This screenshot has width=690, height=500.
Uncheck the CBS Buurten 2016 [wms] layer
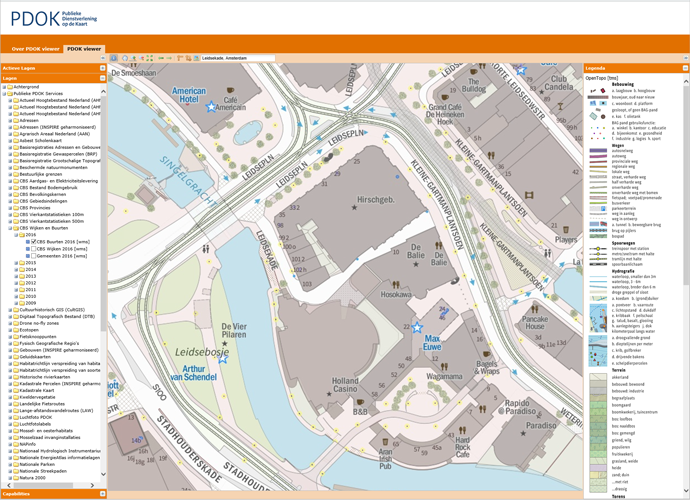coord(34,242)
